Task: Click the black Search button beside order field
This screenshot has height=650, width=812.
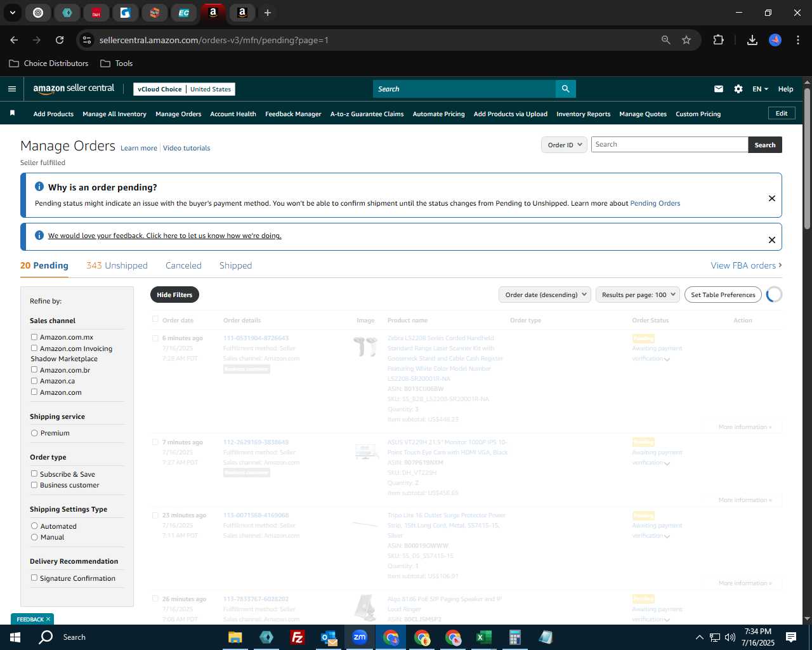Action: coord(765,145)
